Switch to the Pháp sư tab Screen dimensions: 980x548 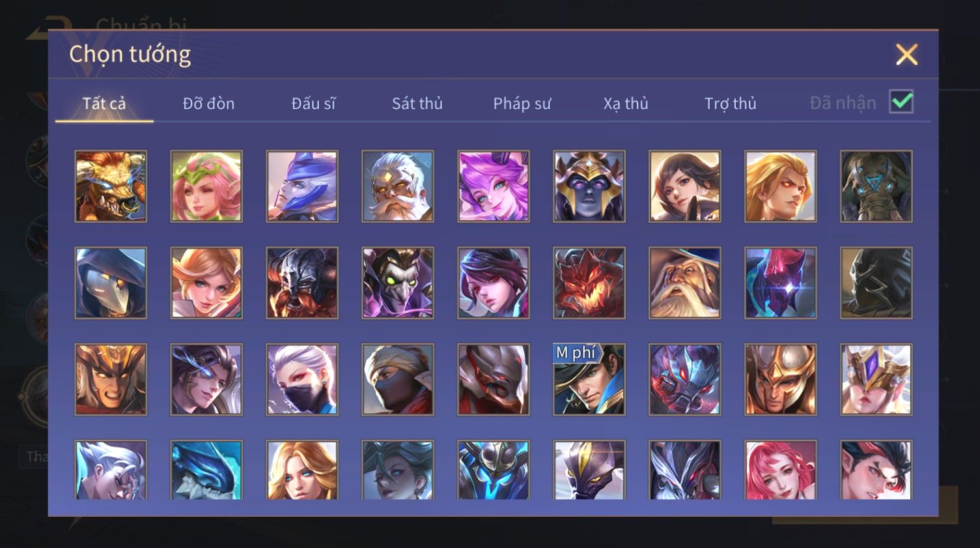522,104
